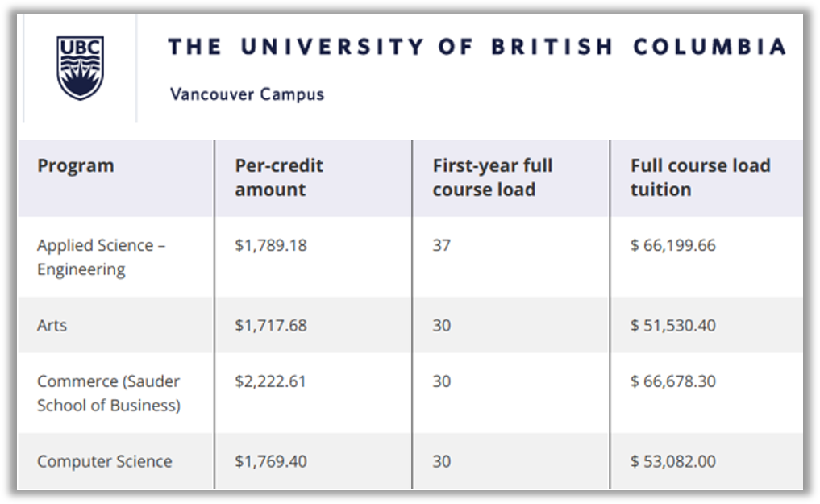820x504 pixels.
Task: Select the $2,222.61 per-credit amount
Action: click(270, 381)
